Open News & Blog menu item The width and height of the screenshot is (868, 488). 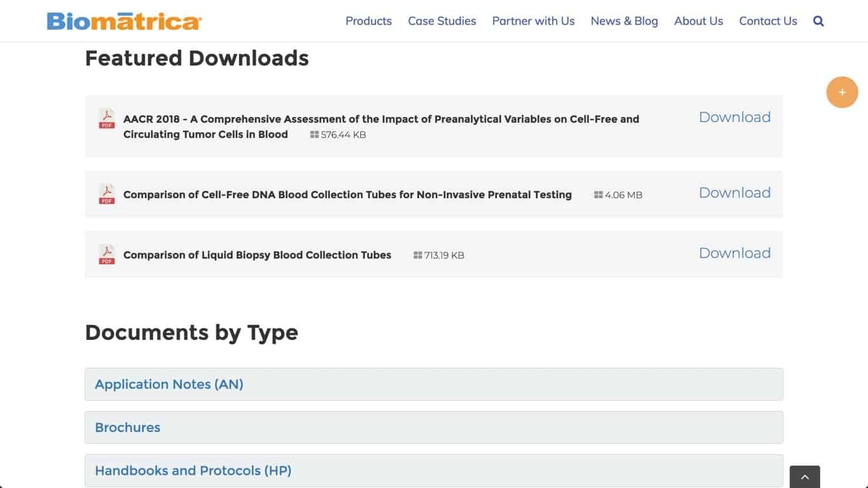625,21
